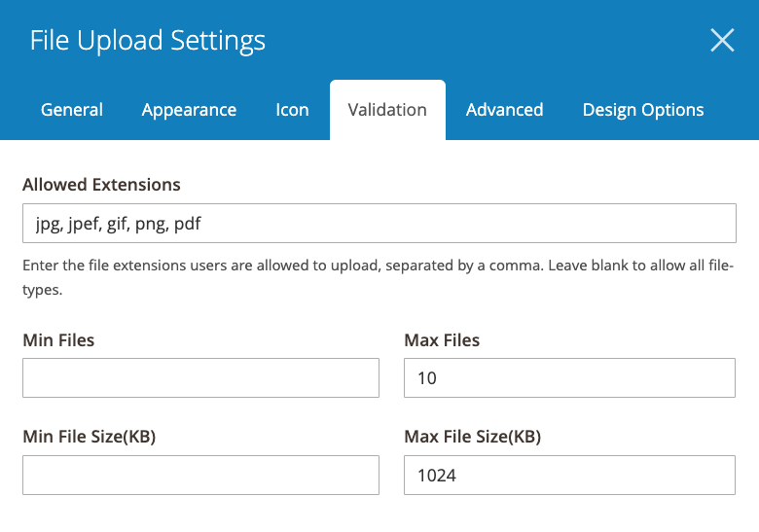The height and width of the screenshot is (532, 759).
Task: Focus the Max Files field showing 10
Action: (x=569, y=377)
